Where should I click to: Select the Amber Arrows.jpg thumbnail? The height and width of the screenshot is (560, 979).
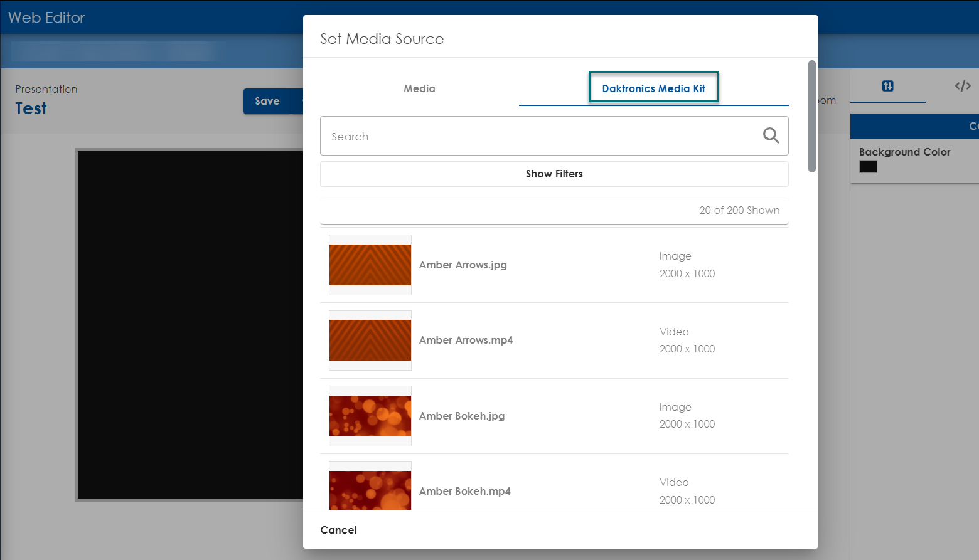tap(370, 265)
